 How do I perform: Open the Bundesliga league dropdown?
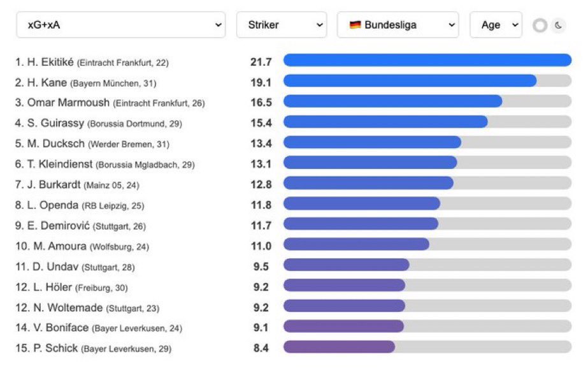point(398,25)
